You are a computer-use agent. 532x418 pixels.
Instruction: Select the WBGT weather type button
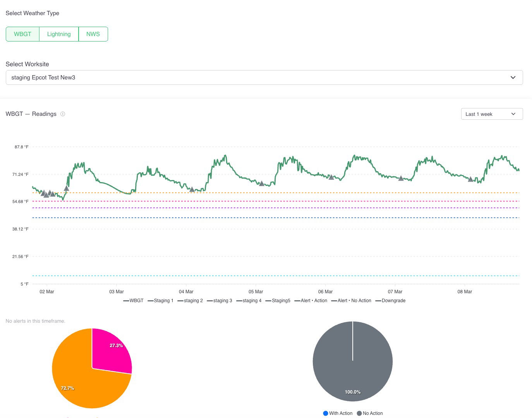(22, 34)
